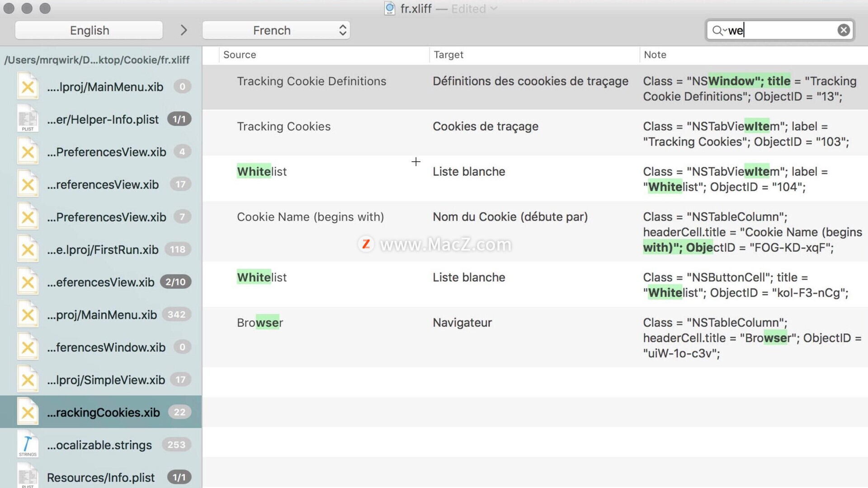Expand the navigation arrow between English and French
The height and width of the screenshot is (488, 868).
[x=184, y=30]
